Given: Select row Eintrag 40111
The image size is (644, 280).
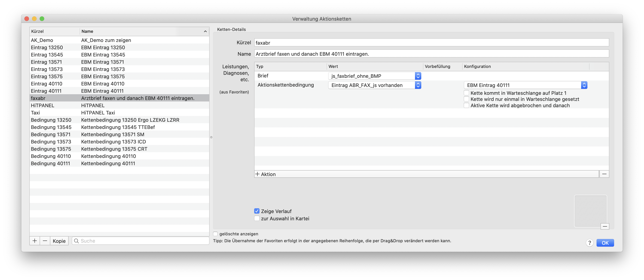Looking at the screenshot, I should pos(119,91).
